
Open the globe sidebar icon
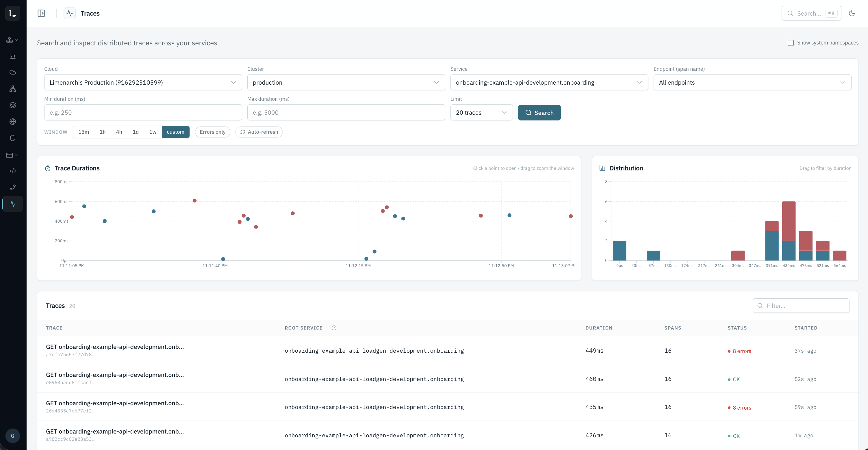(12, 122)
